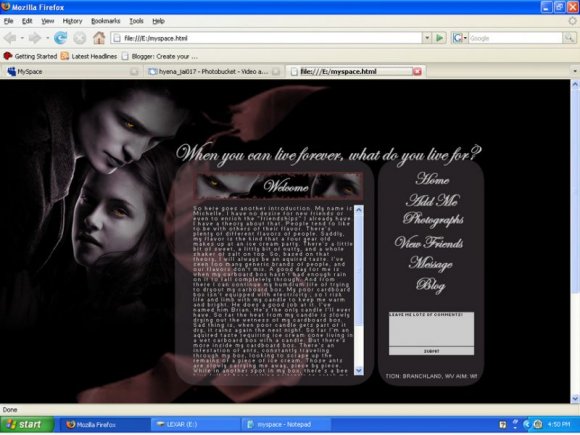Open the View menu
580x435 pixels.
pos(47,21)
